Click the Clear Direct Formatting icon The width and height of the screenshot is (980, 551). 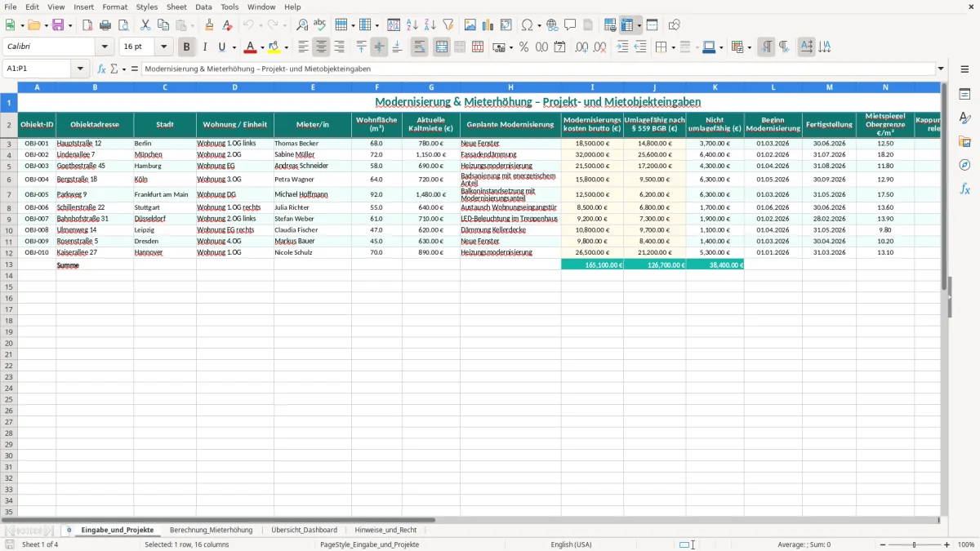click(x=227, y=25)
